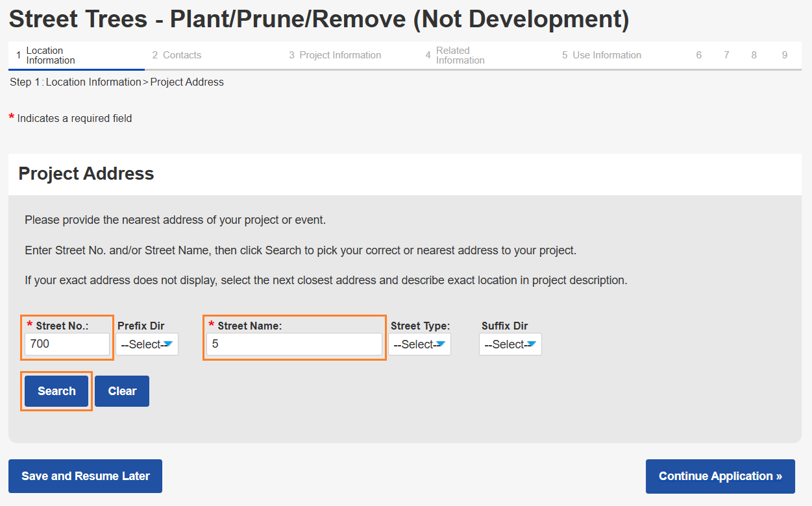Clear the address form fields
812x506 pixels.
pyautogui.click(x=122, y=391)
